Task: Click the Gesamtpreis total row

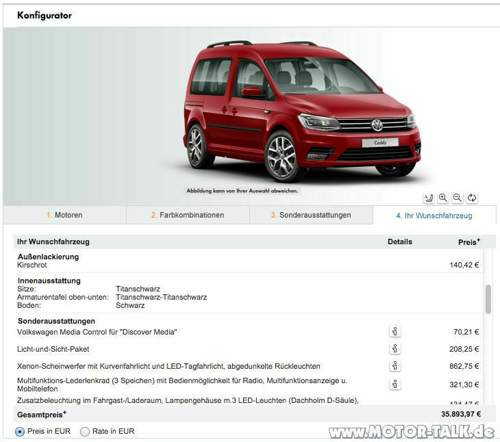Action: coord(249,414)
